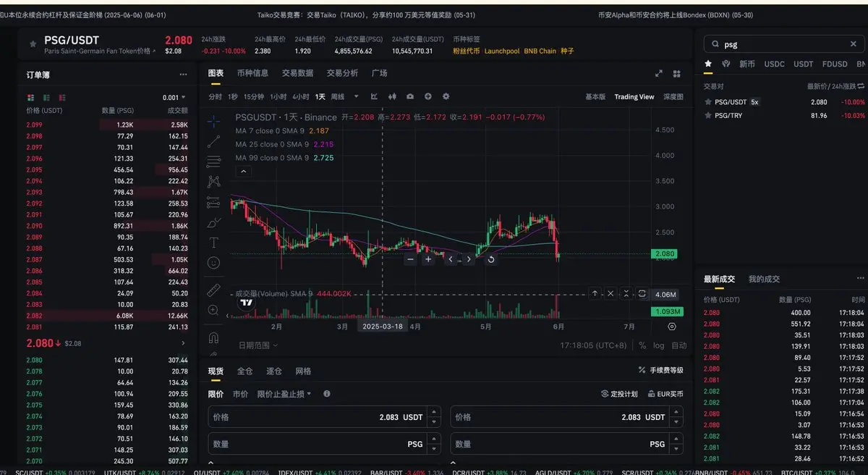Reset chart view button
This screenshot has height=475, width=868.
pyautogui.click(x=491, y=259)
